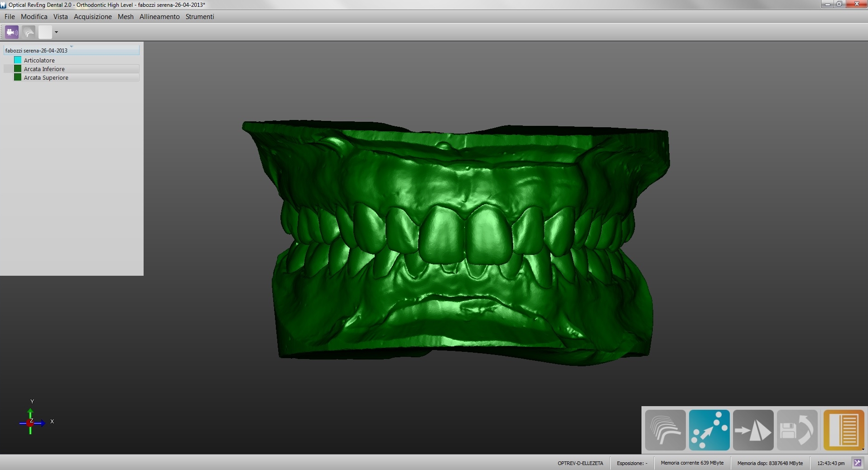Click the mesh generation pyramid icon

coord(753,430)
